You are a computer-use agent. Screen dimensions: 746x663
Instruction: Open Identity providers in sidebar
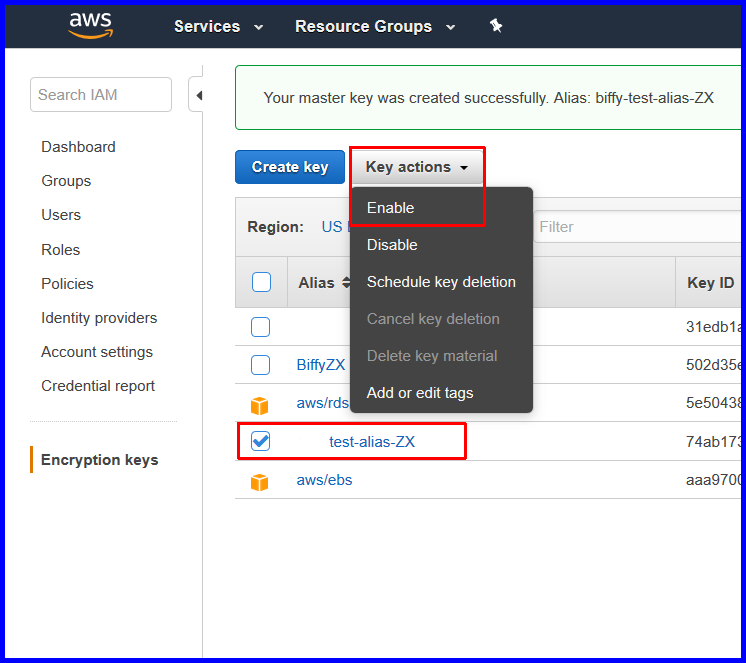click(x=99, y=318)
